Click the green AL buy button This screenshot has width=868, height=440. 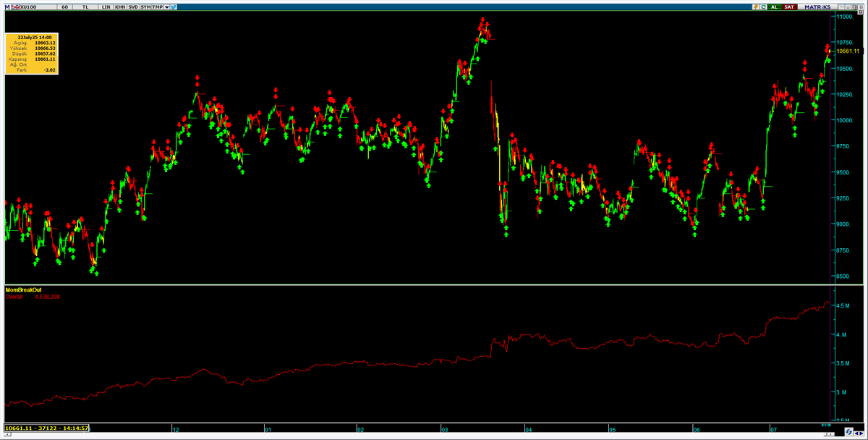775,7
